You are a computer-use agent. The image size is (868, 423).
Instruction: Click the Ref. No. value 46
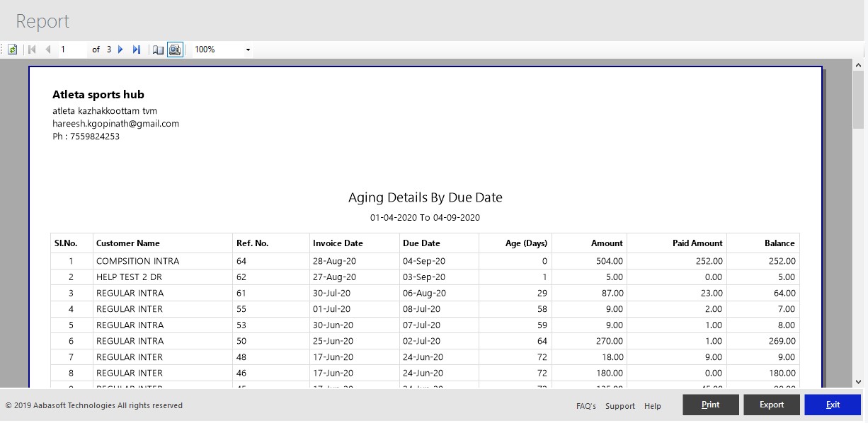pyautogui.click(x=241, y=373)
